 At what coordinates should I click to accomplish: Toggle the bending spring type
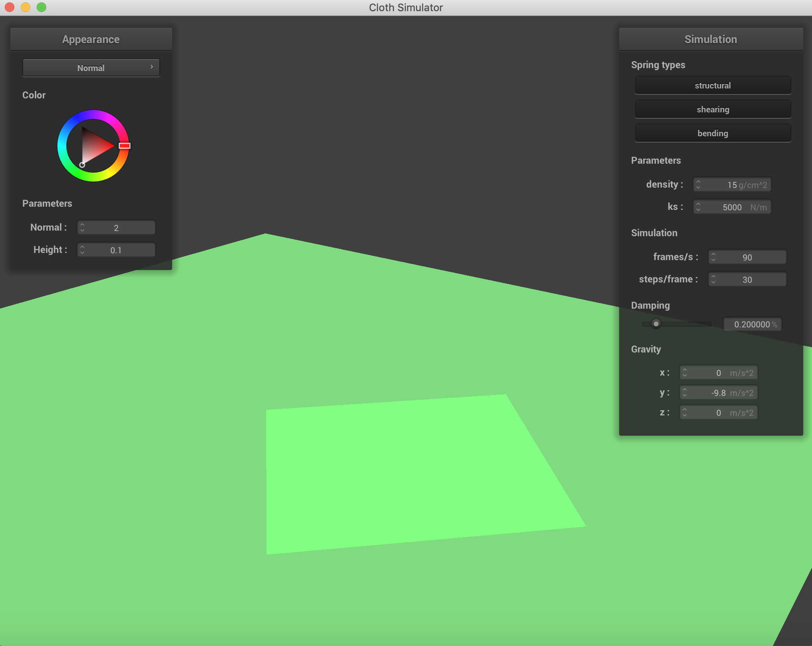pos(713,133)
